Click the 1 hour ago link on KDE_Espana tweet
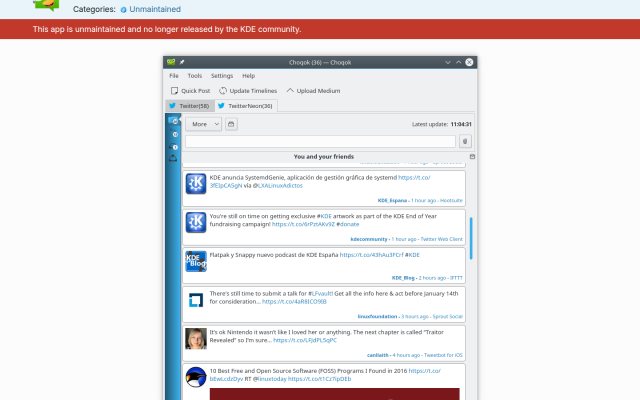The image size is (640, 400). 423,200
